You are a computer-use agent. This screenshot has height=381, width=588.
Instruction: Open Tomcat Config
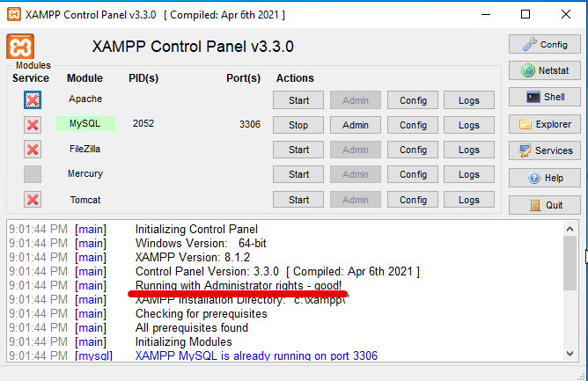tap(413, 200)
